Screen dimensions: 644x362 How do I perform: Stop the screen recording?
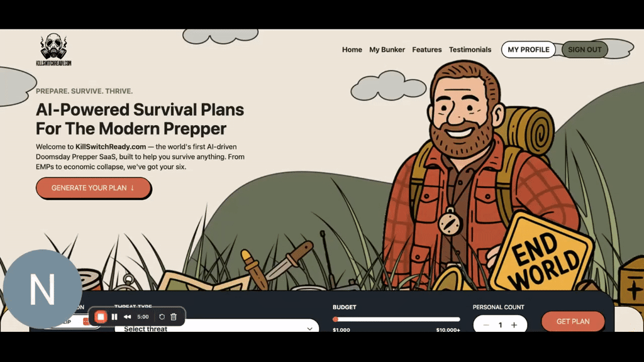point(101,317)
